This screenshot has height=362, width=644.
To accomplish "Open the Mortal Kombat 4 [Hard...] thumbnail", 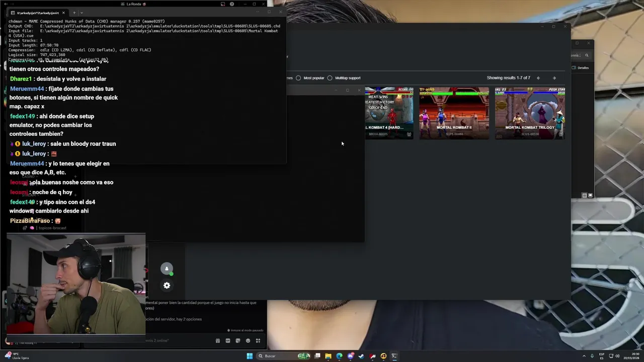I will [x=389, y=113].
